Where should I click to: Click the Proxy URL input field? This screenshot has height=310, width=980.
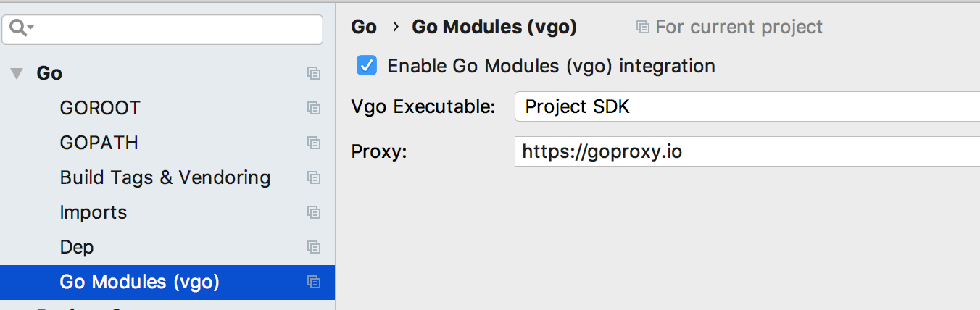click(747, 152)
